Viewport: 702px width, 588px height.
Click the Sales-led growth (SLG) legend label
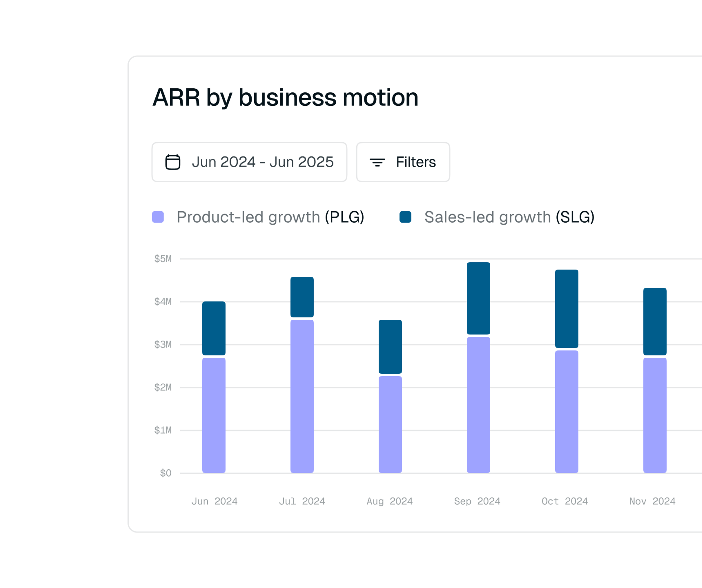pos(509,217)
